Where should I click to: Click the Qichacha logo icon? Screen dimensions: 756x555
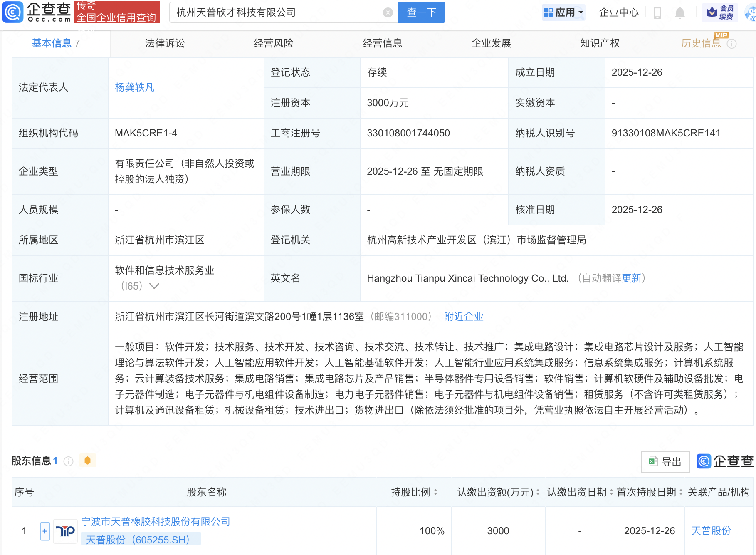coord(13,12)
